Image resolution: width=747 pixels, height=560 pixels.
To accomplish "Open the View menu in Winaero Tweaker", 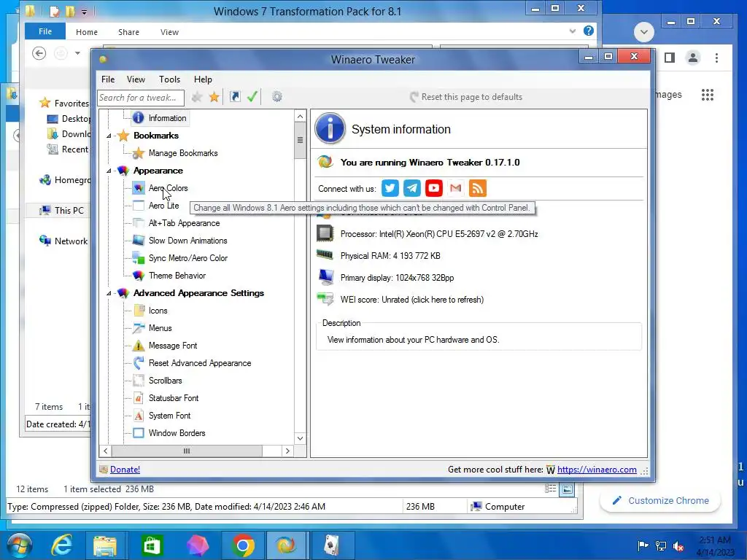I will tap(136, 79).
